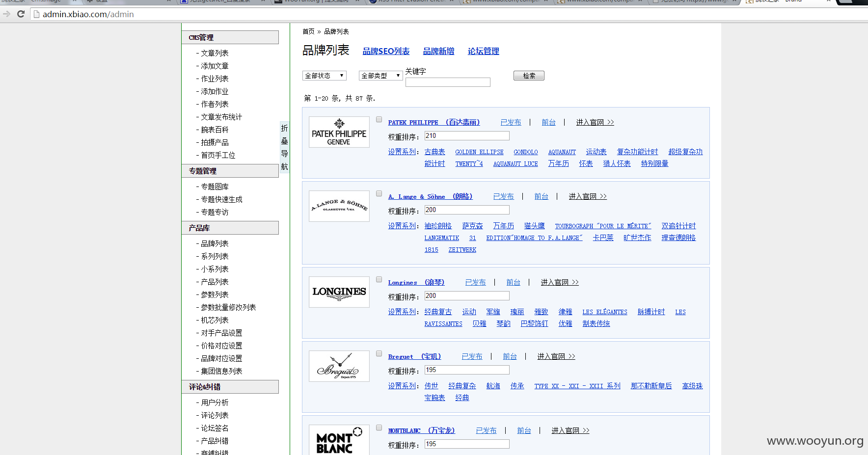Image resolution: width=868 pixels, height=455 pixels.
Task: Open the Patek Philippe logo thumbnail
Action: pyautogui.click(x=339, y=132)
